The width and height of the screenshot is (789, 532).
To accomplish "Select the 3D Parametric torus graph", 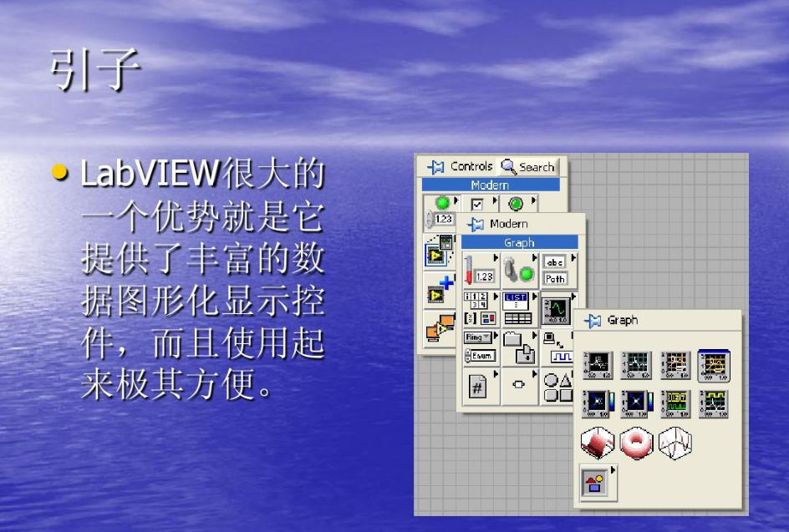I will [x=636, y=443].
